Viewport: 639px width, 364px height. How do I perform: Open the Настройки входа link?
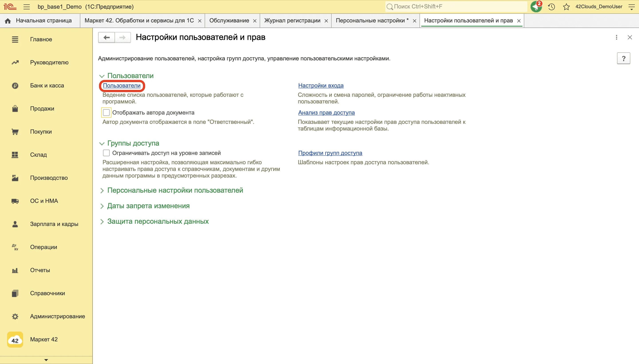320,85
